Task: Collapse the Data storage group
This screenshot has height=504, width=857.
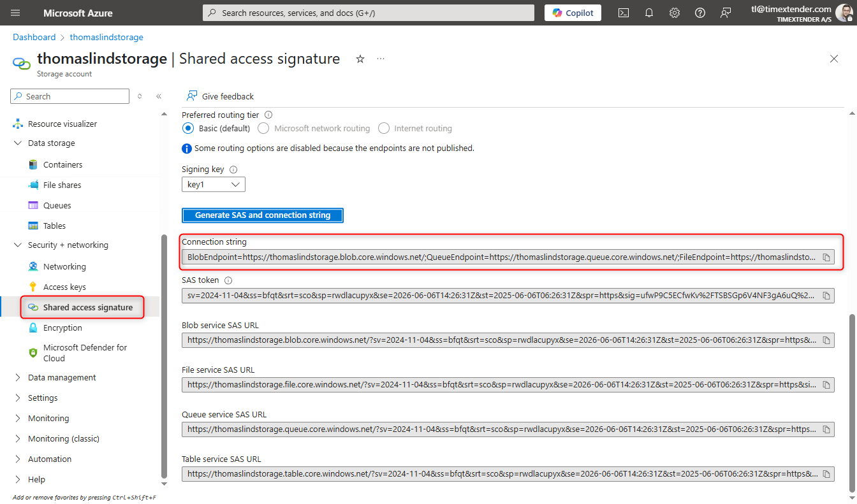Action: coord(18,143)
